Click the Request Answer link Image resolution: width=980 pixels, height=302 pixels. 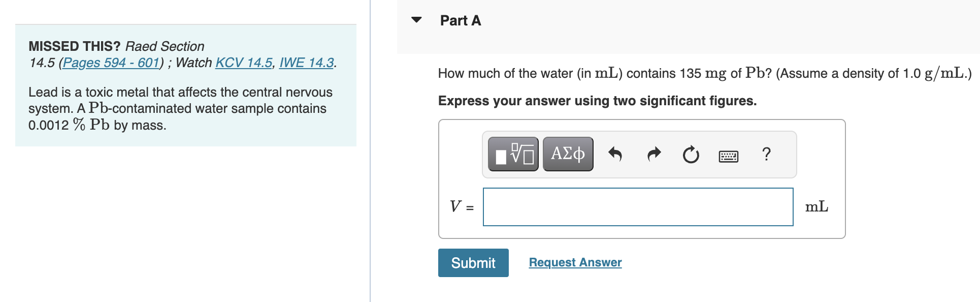click(575, 262)
